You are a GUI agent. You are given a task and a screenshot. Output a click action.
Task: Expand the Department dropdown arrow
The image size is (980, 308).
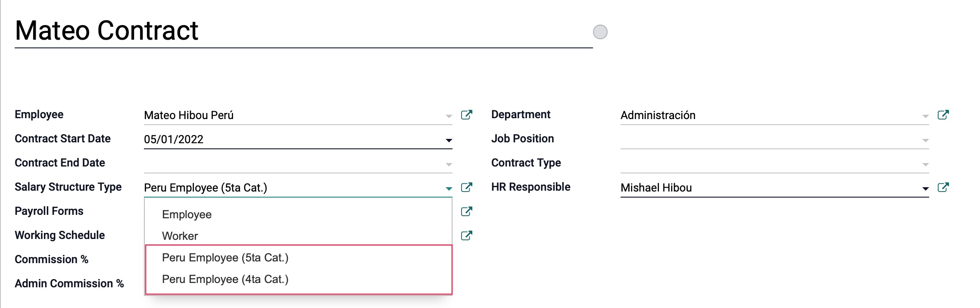point(925,116)
